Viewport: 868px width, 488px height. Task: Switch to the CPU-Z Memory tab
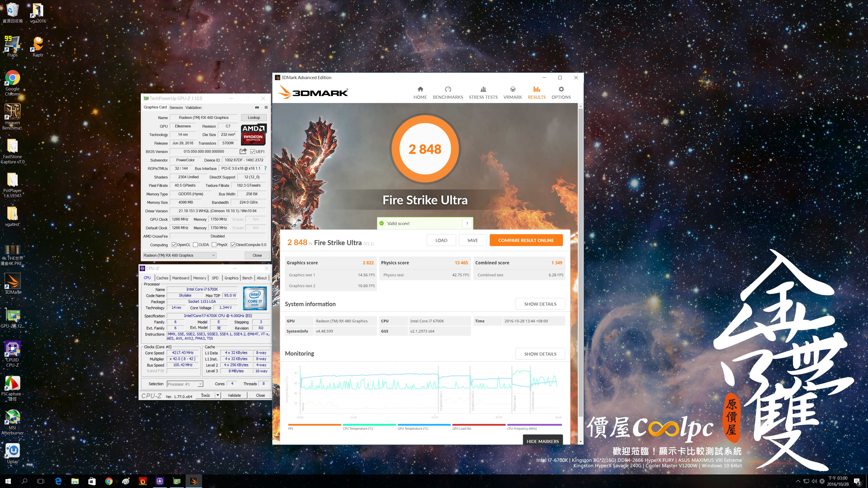click(x=199, y=278)
